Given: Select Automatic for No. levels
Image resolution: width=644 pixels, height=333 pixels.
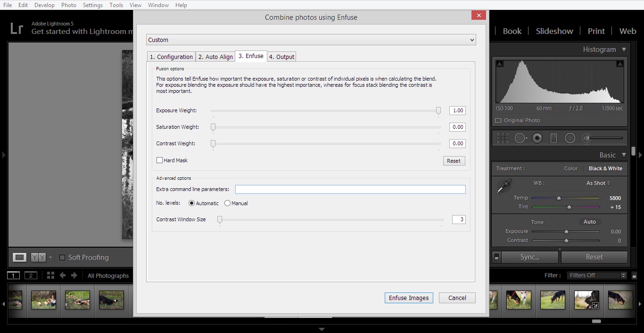Looking at the screenshot, I should point(191,203).
